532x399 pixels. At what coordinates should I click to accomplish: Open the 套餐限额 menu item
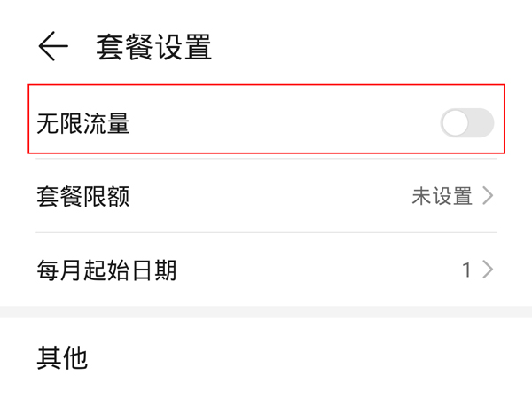(83, 196)
